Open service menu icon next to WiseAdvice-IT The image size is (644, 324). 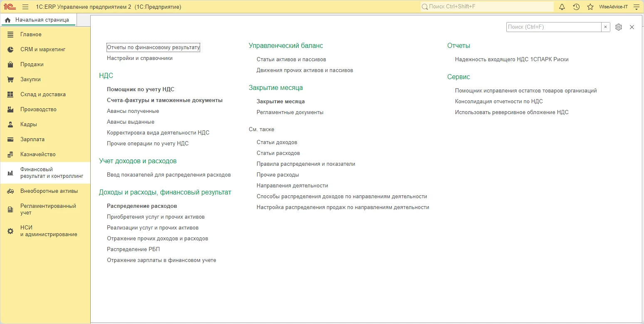[x=636, y=7]
